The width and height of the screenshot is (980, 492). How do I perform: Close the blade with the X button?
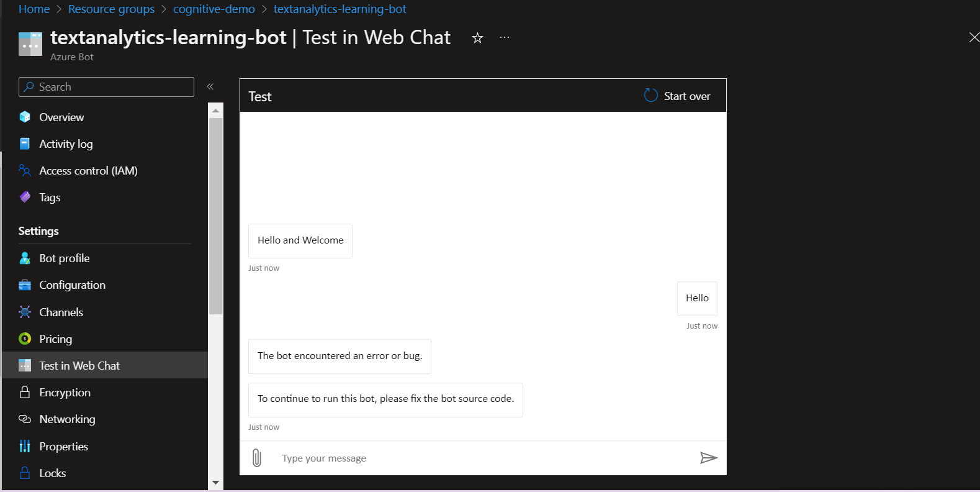pyautogui.click(x=974, y=37)
